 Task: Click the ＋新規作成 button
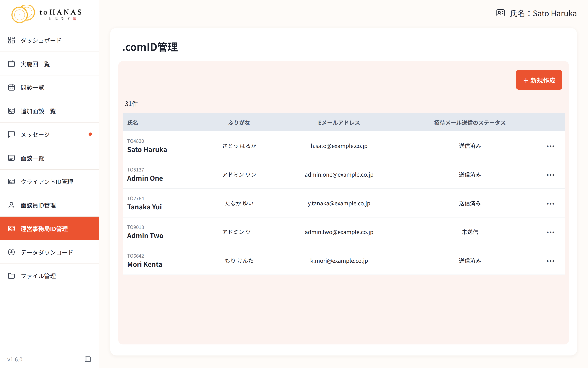click(x=539, y=80)
